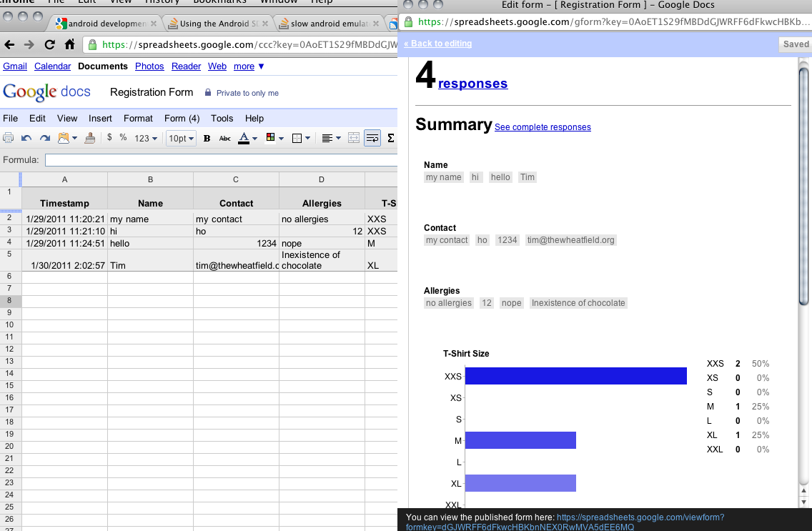Click the paint format brush icon
Screen dimensions: 812x531
click(89, 138)
